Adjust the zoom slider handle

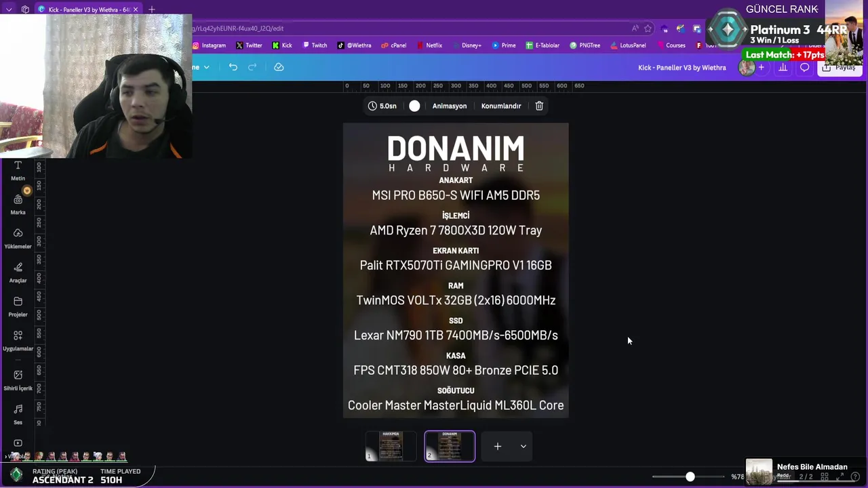pyautogui.click(x=690, y=476)
